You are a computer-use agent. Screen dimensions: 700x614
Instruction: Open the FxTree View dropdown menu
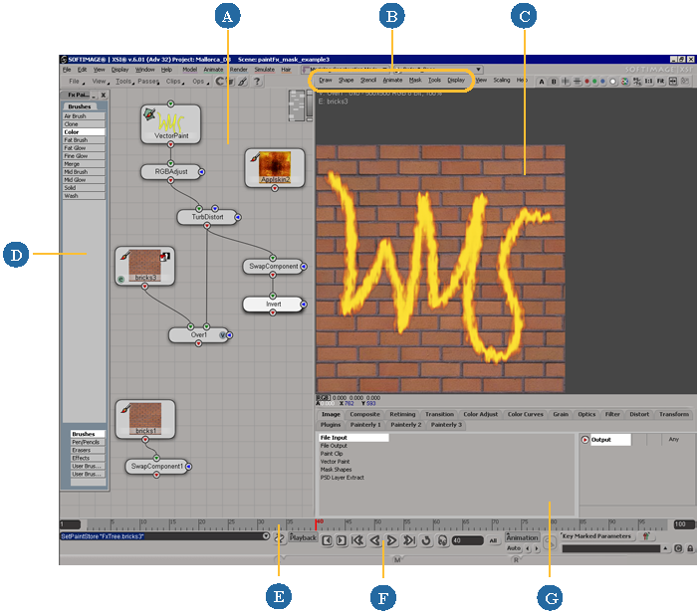pos(100,82)
